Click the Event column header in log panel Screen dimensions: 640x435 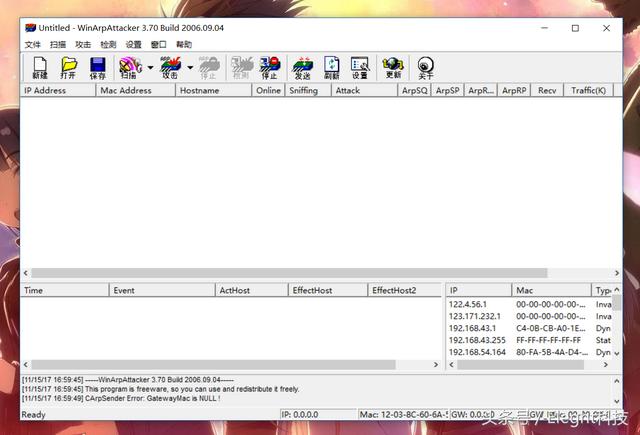point(160,290)
